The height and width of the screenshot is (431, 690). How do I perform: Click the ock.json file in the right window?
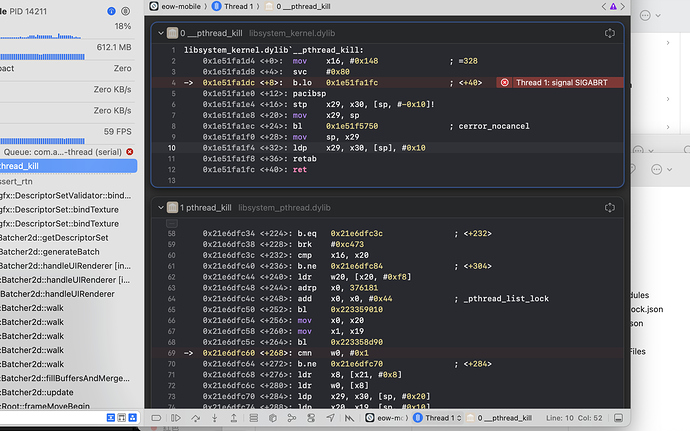tap(646, 309)
